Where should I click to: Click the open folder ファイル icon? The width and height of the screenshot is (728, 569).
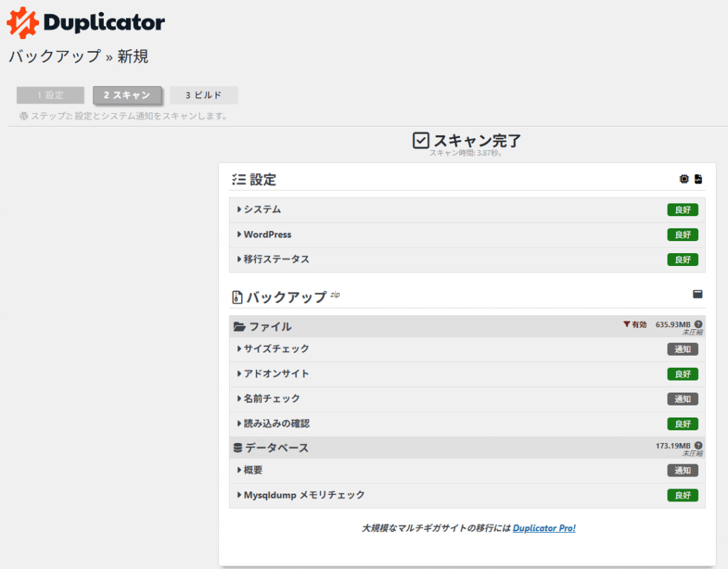click(x=240, y=327)
